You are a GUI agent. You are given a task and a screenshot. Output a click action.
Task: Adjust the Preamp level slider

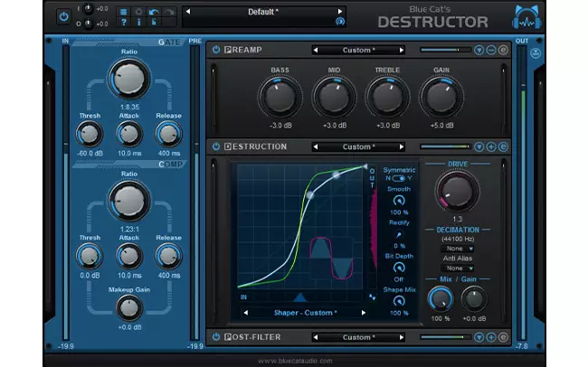445,50
